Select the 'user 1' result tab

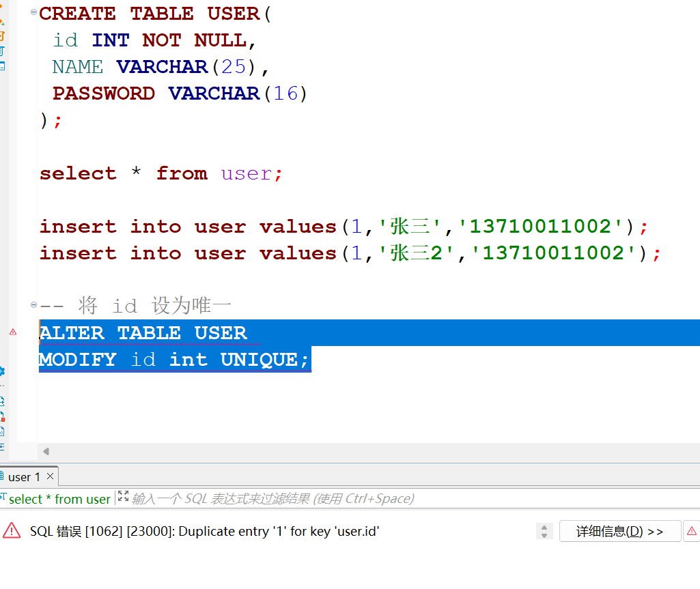click(x=23, y=476)
